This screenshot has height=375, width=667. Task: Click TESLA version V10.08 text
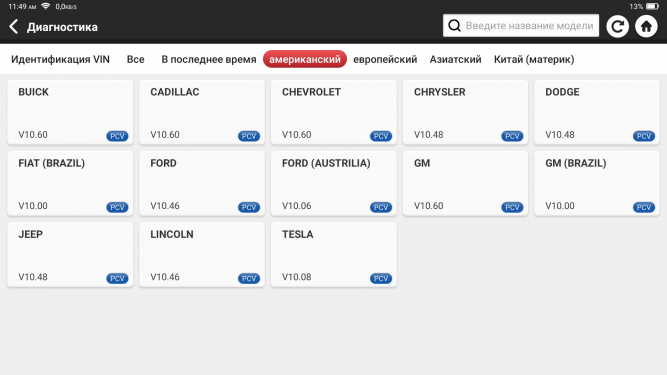pos(296,277)
